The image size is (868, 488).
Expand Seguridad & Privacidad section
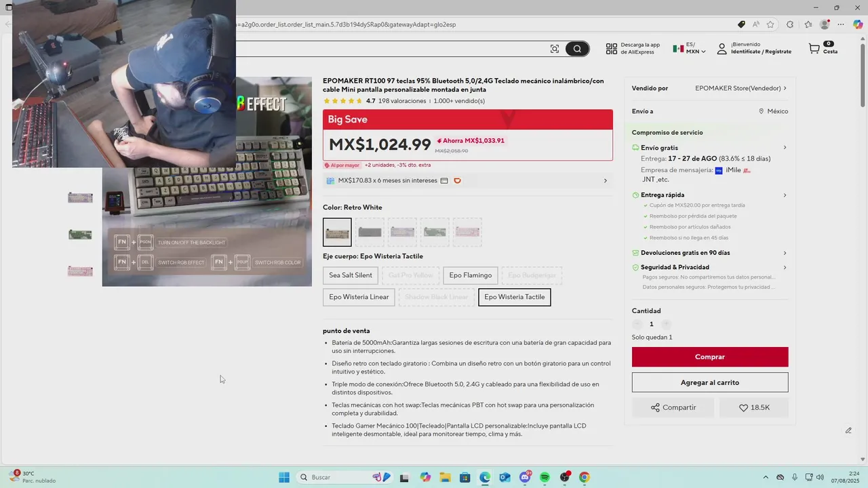click(785, 267)
